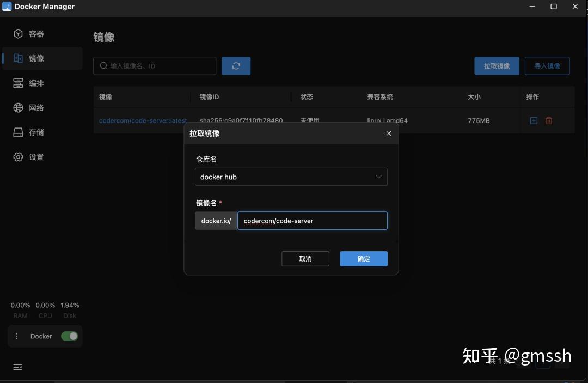The height and width of the screenshot is (383, 588).
Task: Click the 大小 column header
Action: coord(474,97)
